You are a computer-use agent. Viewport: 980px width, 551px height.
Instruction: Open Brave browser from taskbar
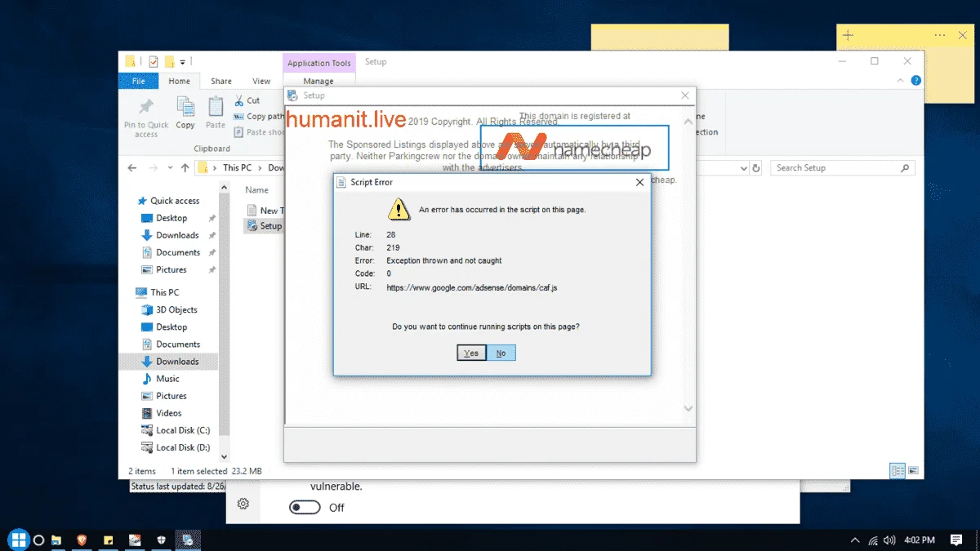[81, 540]
